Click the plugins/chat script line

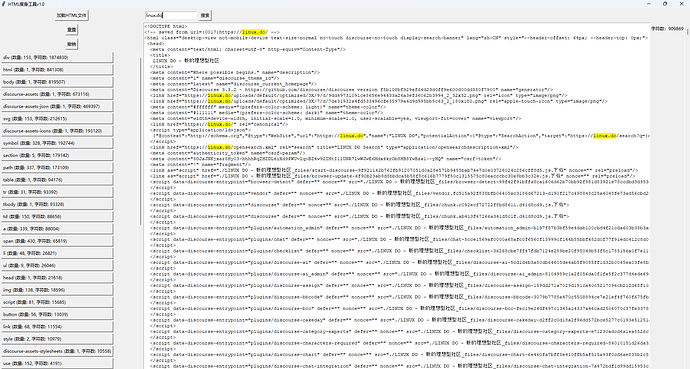400,239
